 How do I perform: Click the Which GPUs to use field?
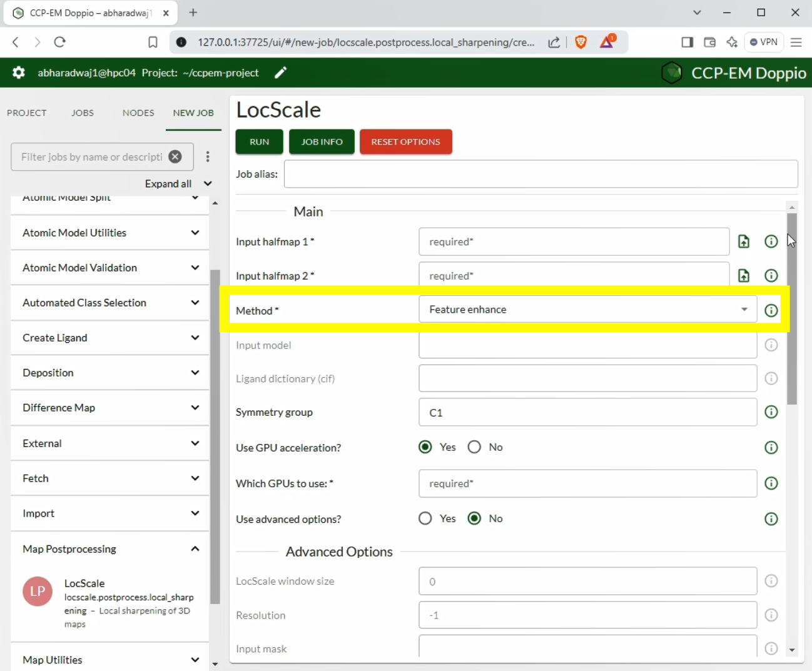587,483
